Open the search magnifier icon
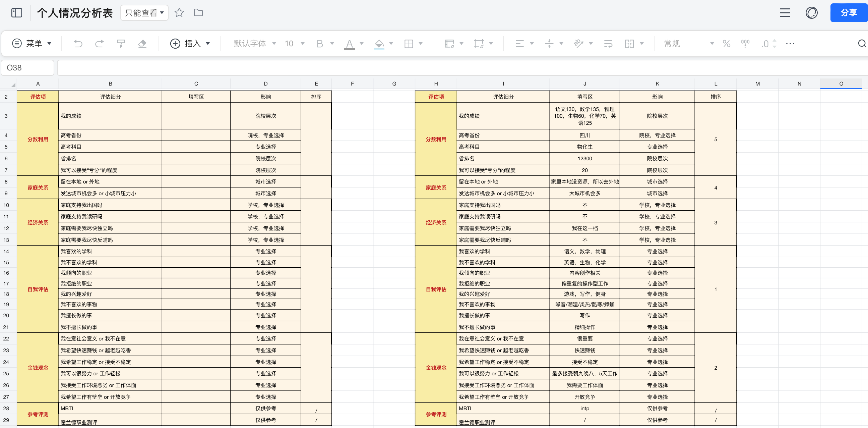The image size is (868, 428). (x=862, y=44)
